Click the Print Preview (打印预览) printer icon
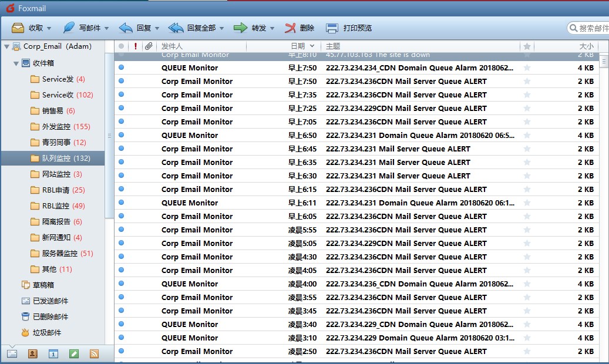The height and width of the screenshot is (364, 609). [x=332, y=28]
